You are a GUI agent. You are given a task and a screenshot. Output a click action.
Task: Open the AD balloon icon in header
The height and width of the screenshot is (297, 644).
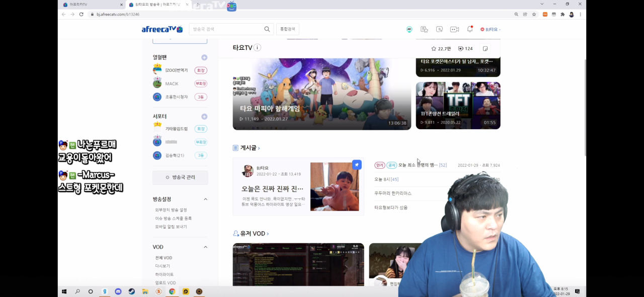click(x=410, y=29)
